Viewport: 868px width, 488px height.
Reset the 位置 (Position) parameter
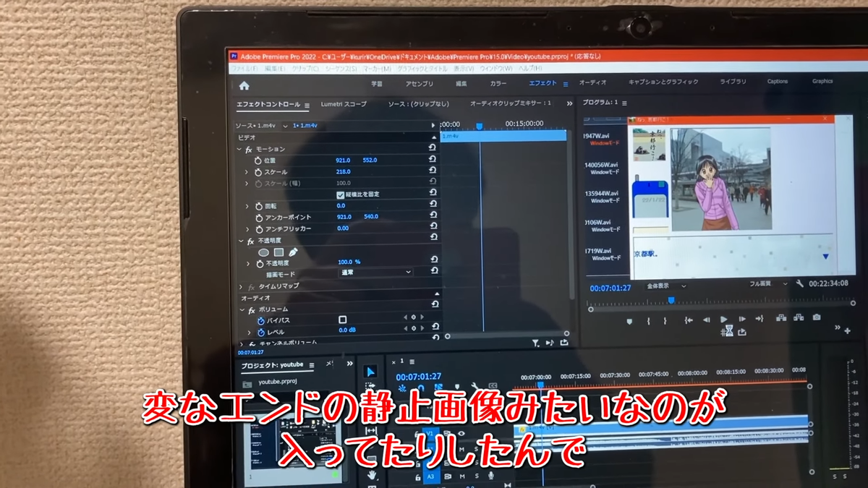(433, 159)
